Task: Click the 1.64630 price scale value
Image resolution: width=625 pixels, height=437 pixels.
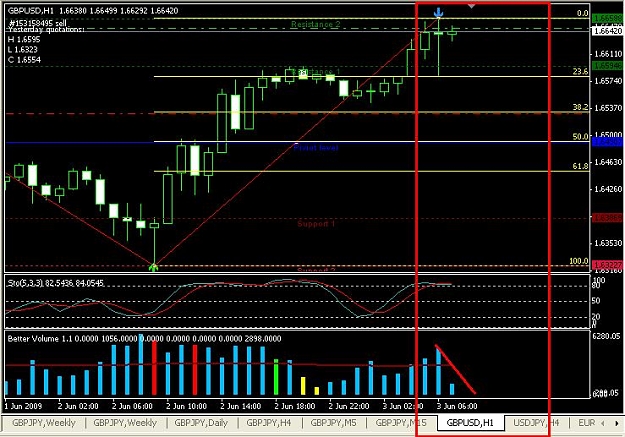Action: point(608,162)
